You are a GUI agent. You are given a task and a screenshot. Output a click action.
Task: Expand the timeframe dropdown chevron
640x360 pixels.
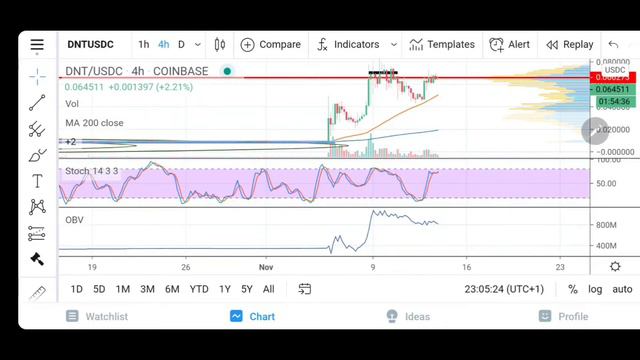point(198,44)
